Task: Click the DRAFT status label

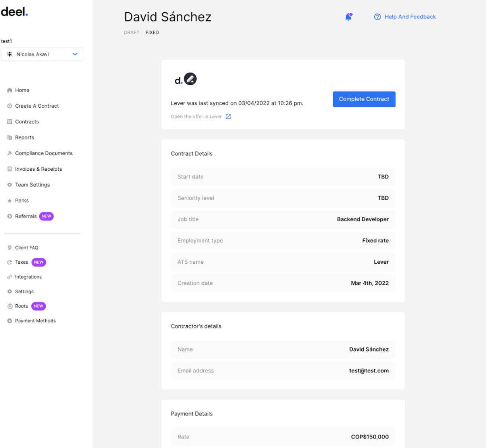Action: [131, 33]
